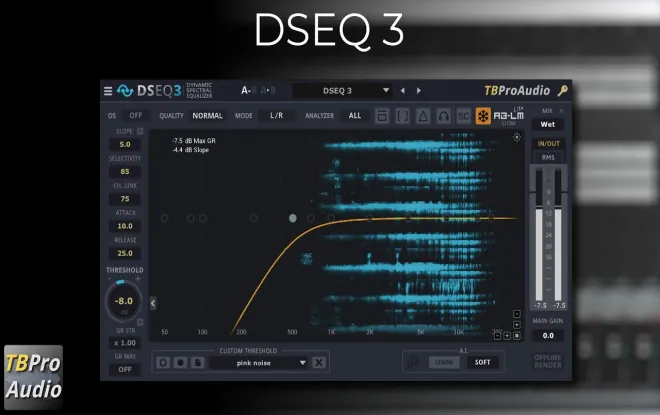The width and height of the screenshot is (660, 415).
Task: Click the OFFLINE RENDER button
Action: (548, 361)
